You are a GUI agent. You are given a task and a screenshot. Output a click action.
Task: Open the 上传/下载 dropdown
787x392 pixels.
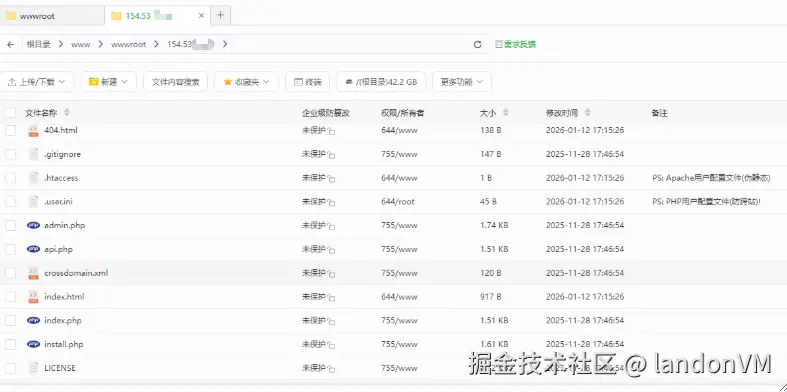(37, 82)
